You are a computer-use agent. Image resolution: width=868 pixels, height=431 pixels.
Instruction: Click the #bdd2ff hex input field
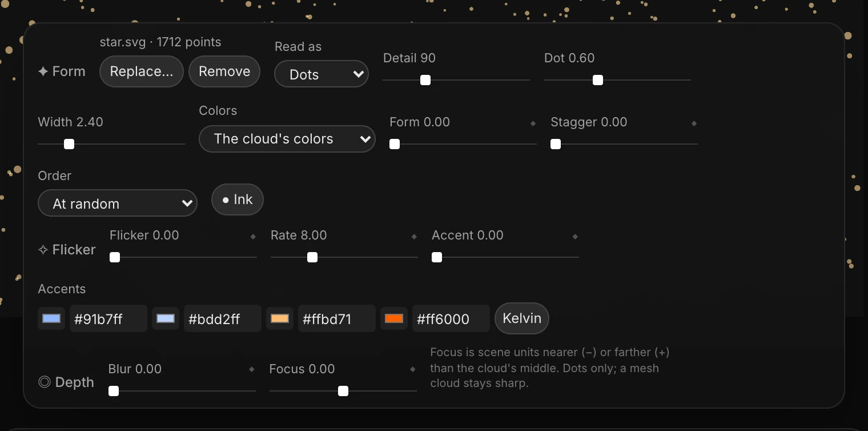[x=223, y=318]
